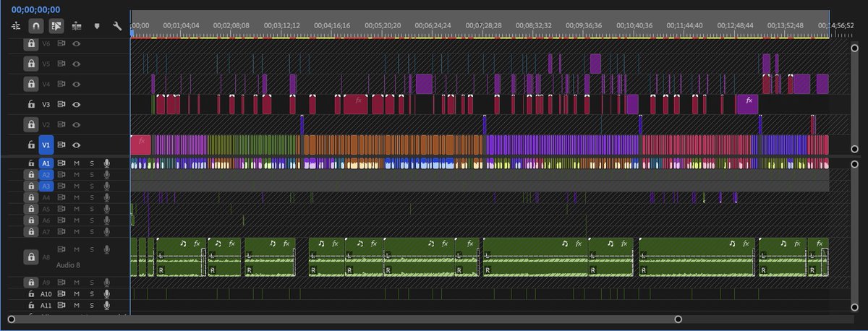The width and height of the screenshot is (868, 331).
Task: Mute the Audio 8 track
Action: click(77, 249)
